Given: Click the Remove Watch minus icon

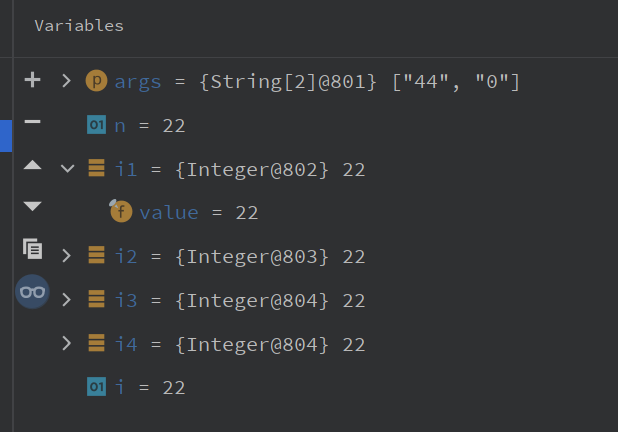Looking at the screenshot, I should [32, 122].
